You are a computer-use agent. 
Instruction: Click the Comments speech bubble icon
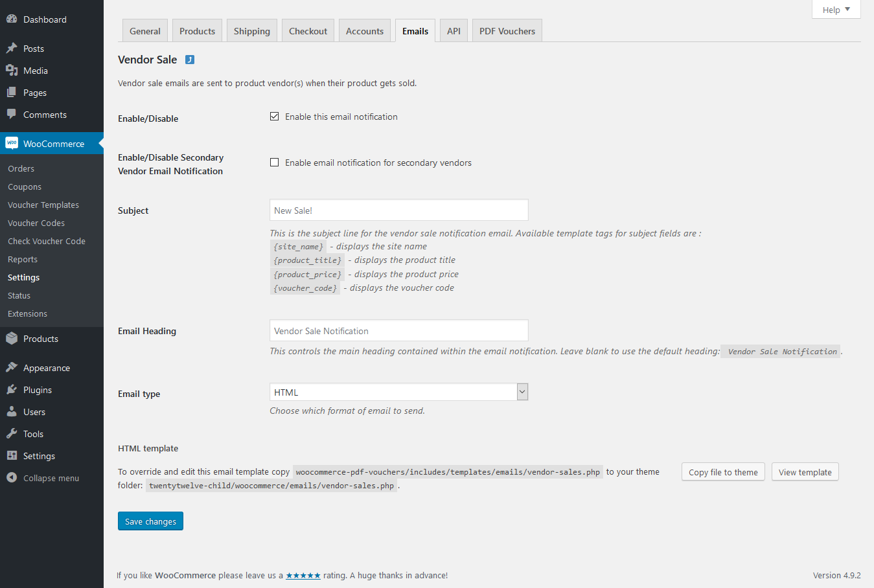(12, 115)
